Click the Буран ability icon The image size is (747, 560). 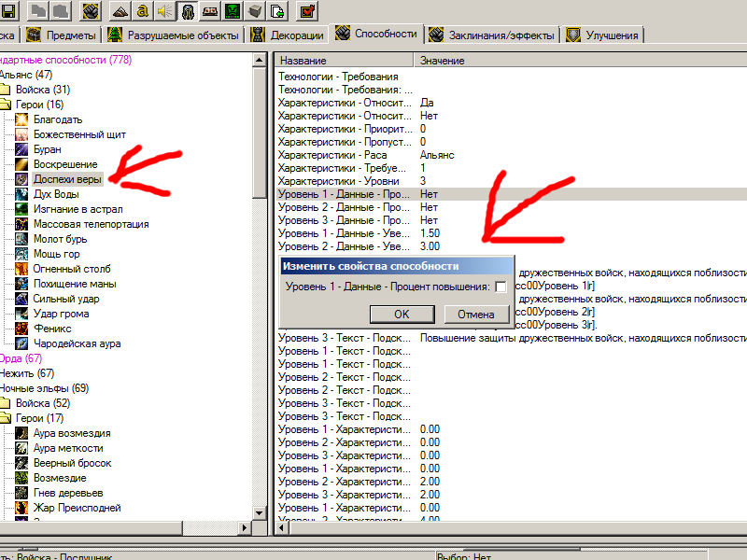click(21, 149)
